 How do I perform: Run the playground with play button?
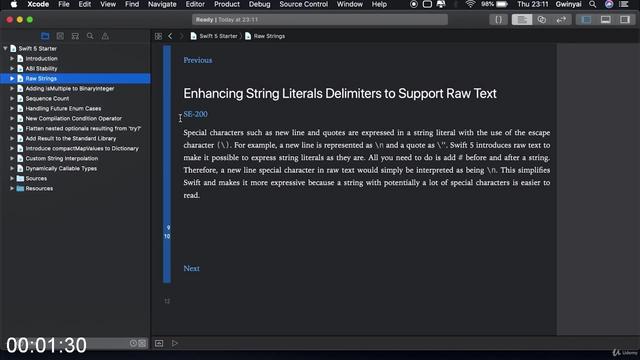click(175, 343)
